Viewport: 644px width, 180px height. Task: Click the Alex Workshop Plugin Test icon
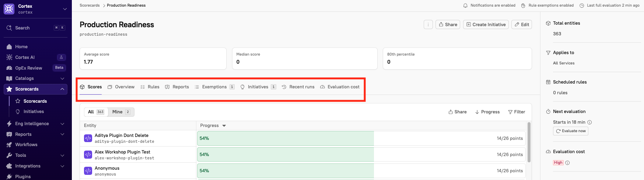tap(88, 155)
